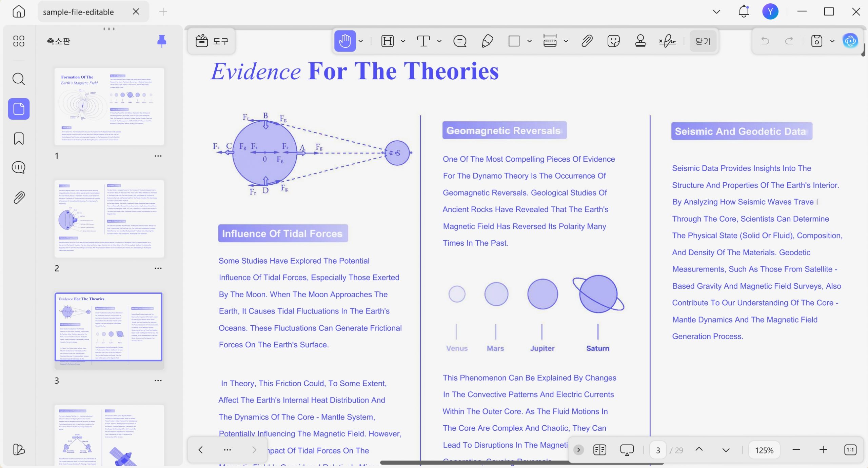Go to previous page with up chevron
Screen dimensions: 868x468
699,449
